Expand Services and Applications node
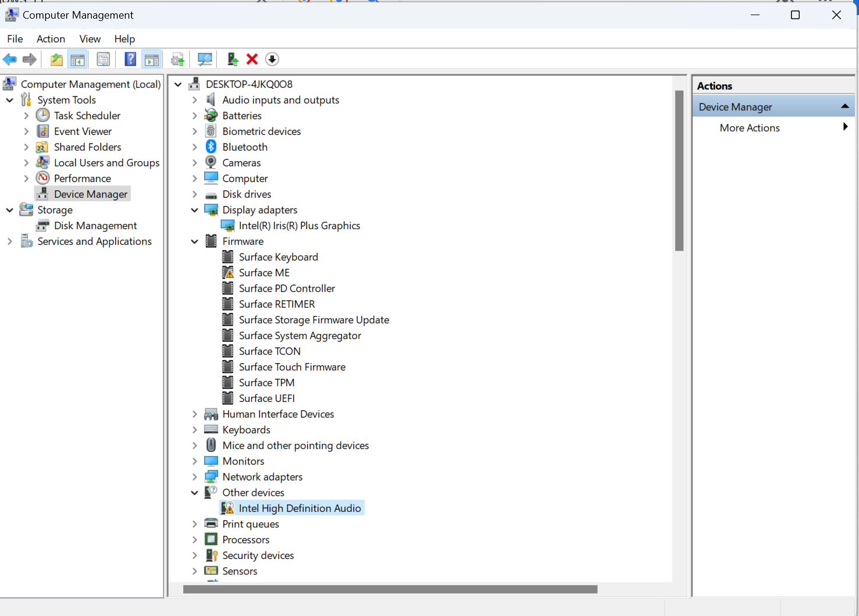Image resolution: width=859 pixels, height=616 pixels. 10,241
